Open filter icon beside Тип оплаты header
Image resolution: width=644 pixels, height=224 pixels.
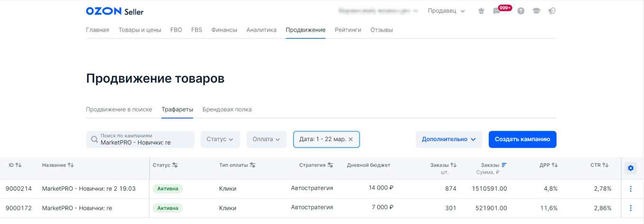click(252, 165)
